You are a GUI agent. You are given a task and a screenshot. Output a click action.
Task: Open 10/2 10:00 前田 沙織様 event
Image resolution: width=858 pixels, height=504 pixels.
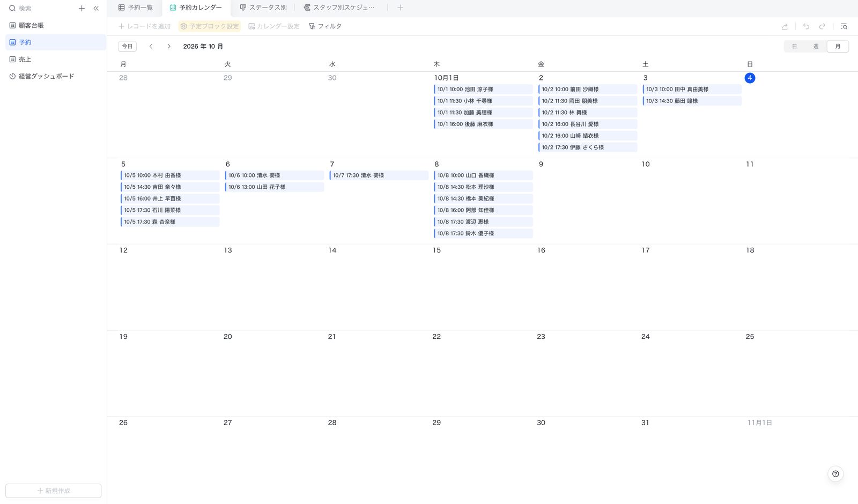coord(588,90)
